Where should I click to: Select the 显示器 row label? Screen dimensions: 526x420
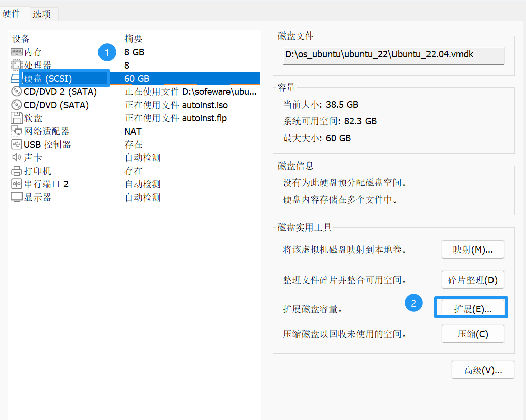click(x=38, y=197)
